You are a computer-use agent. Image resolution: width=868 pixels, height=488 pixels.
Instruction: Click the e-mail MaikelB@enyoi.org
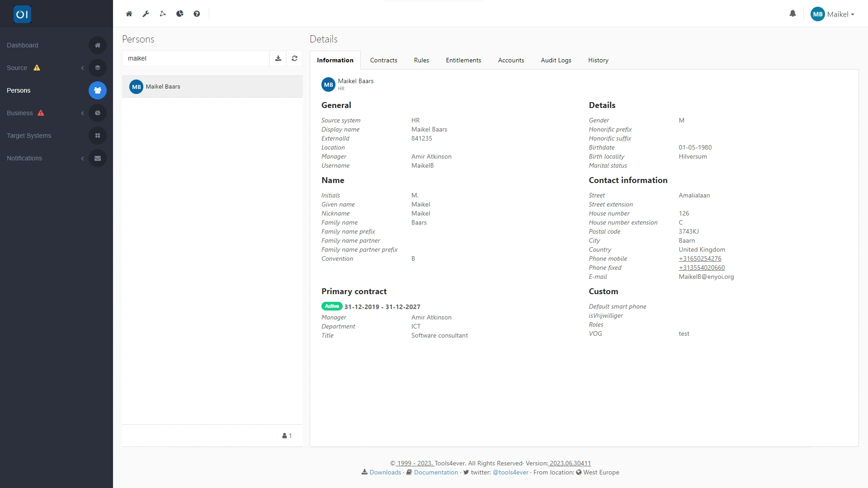pyautogui.click(x=706, y=277)
